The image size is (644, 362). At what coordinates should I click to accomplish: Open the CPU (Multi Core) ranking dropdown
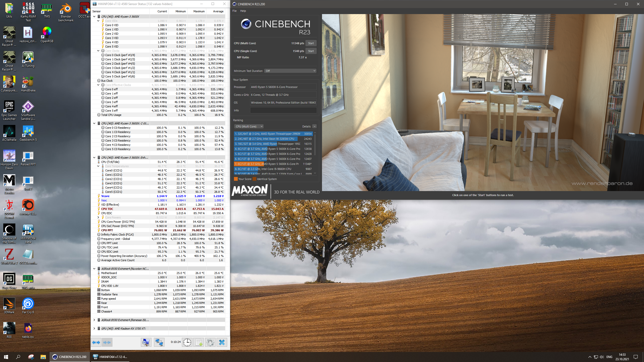[x=249, y=126]
